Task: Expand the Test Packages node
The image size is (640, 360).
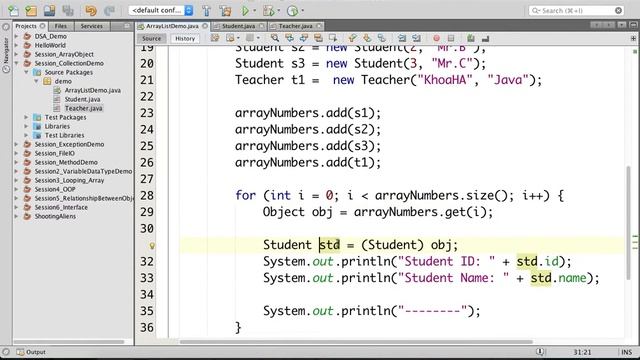Action: 26,117
